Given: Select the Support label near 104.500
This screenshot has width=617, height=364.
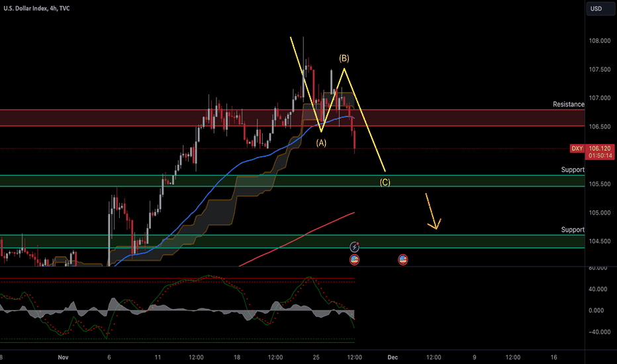Looking at the screenshot, I should coord(573,230).
